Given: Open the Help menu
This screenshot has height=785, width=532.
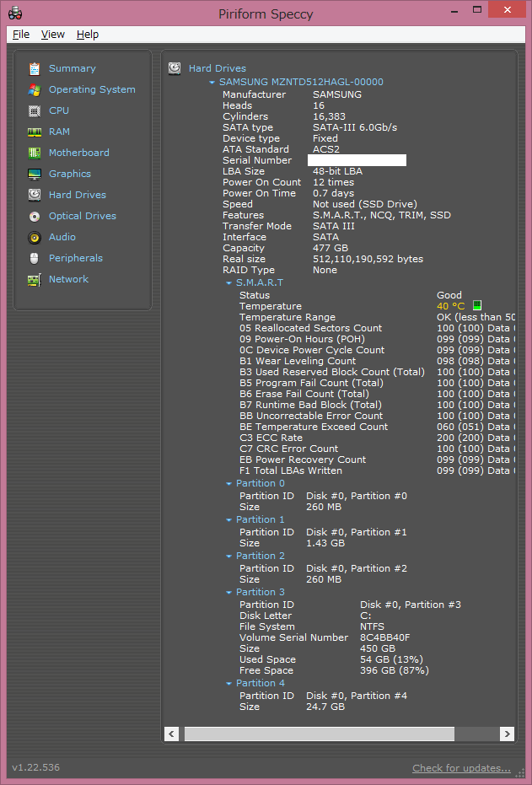Looking at the screenshot, I should (88, 34).
